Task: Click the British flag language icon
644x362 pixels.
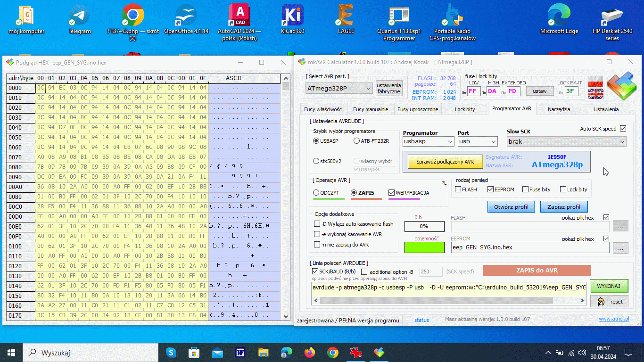Action: pyautogui.click(x=596, y=93)
